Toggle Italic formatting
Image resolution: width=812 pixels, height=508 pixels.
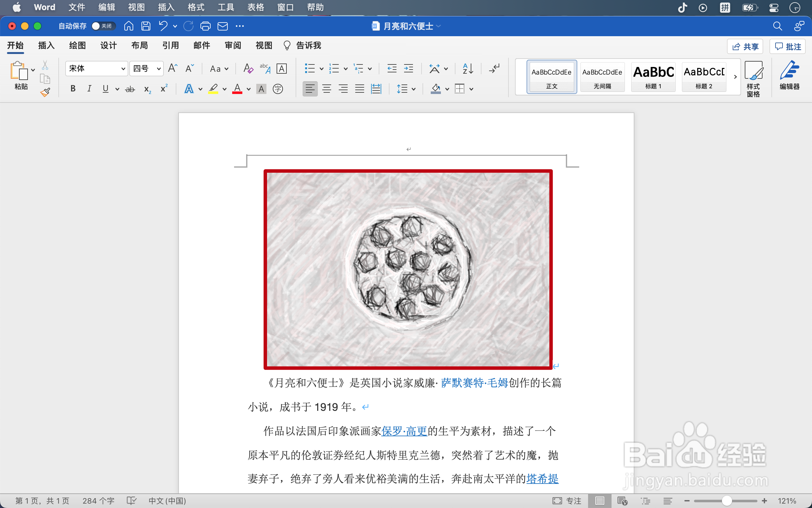[x=89, y=89]
